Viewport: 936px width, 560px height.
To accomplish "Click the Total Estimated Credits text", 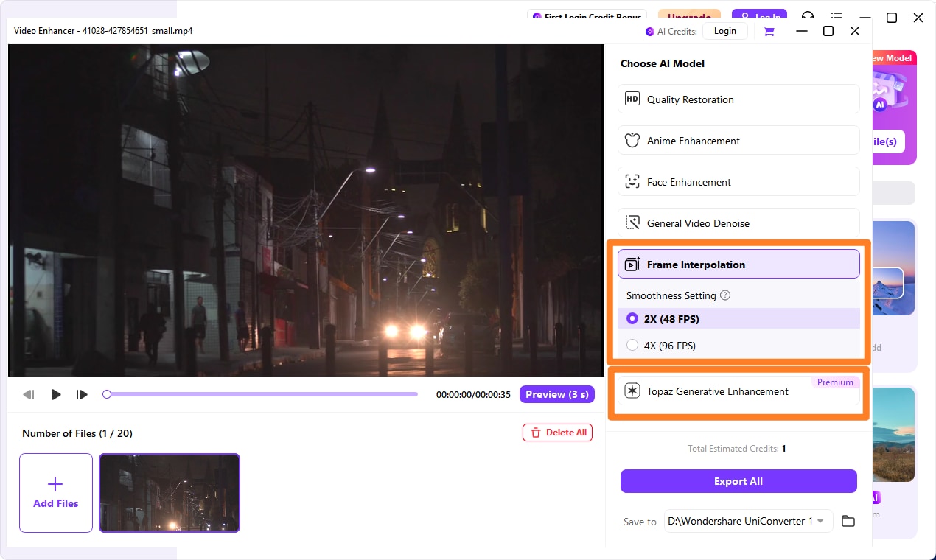I will (x=737, y=448).
